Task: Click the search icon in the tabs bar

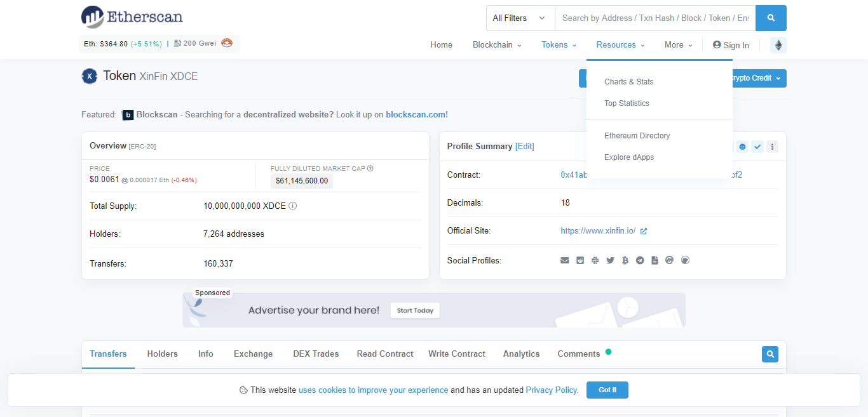Action: coord(770,354)
